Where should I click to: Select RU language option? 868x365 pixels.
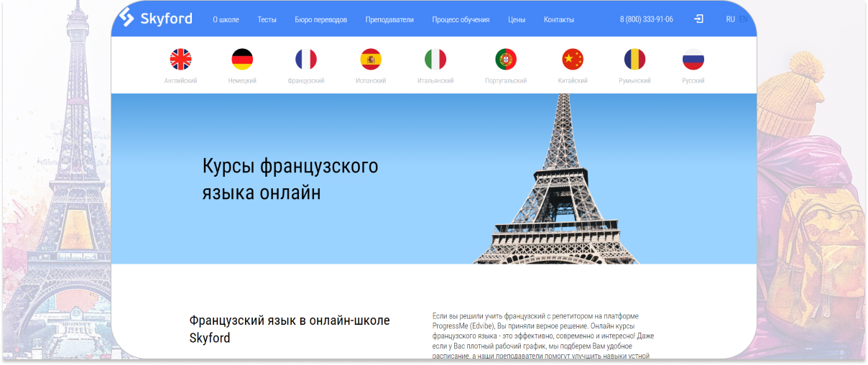coord(730,19)
